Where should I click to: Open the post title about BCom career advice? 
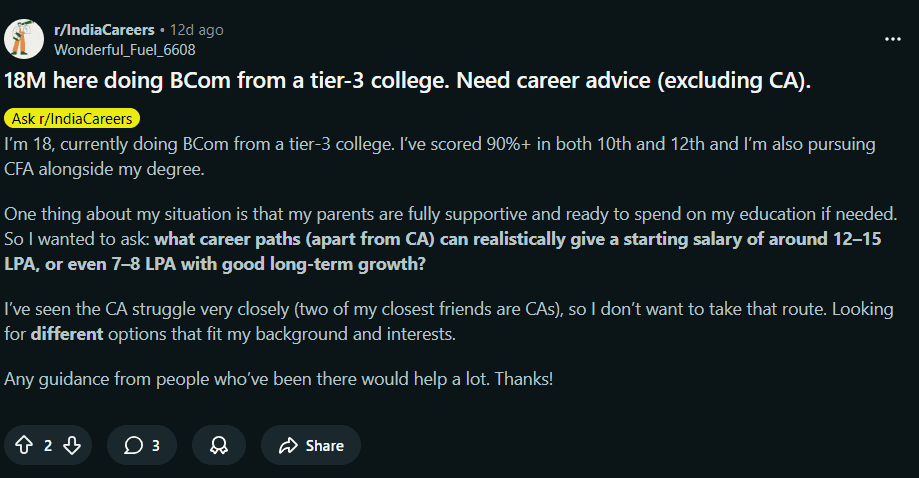[x=407, y=81]
